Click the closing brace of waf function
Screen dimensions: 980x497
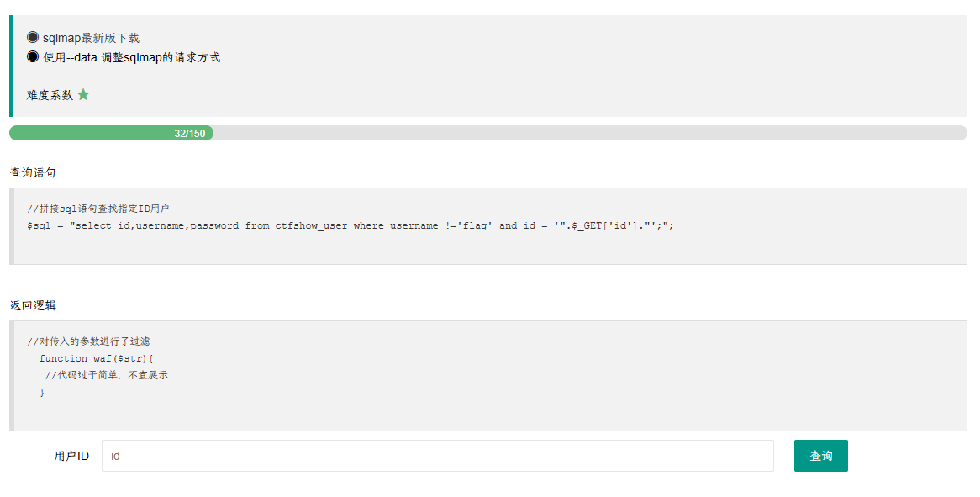click(x=42, y=393)
